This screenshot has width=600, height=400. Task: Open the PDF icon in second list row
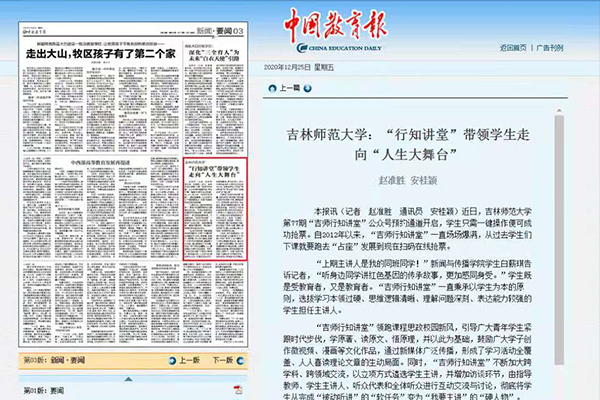click(x=237, y=398)
